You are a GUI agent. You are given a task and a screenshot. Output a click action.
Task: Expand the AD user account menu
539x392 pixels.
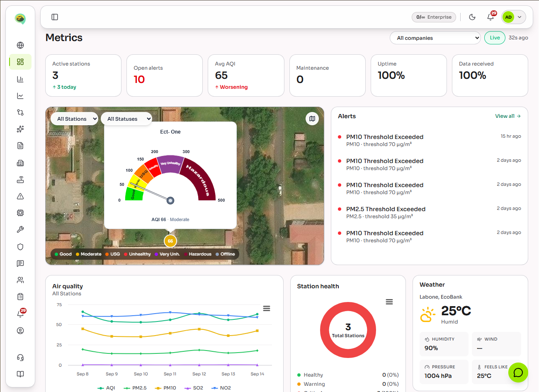[x=514, y=17]
